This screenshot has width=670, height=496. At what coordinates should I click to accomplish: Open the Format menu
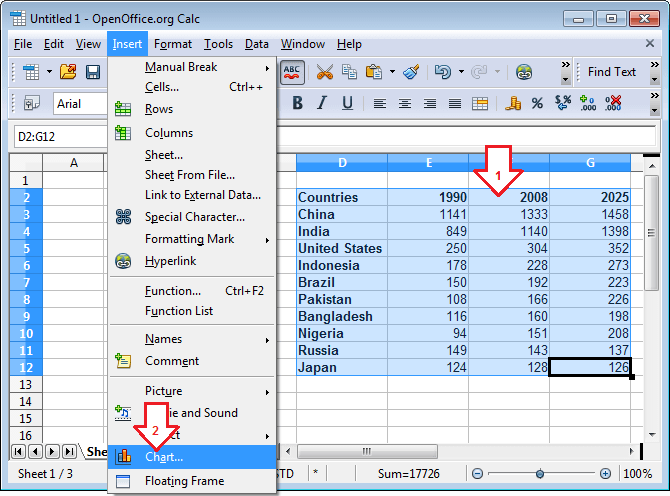173,44
